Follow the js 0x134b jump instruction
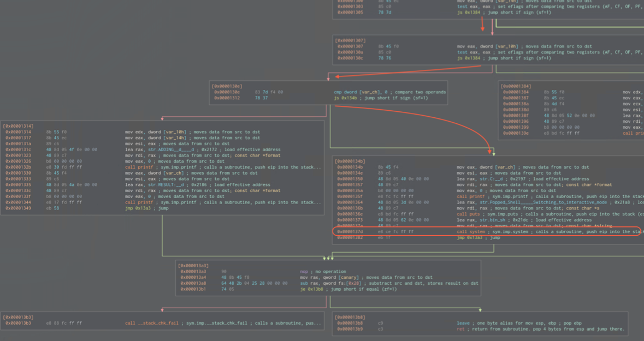The image size is (644, 341). tap(355, 98)
